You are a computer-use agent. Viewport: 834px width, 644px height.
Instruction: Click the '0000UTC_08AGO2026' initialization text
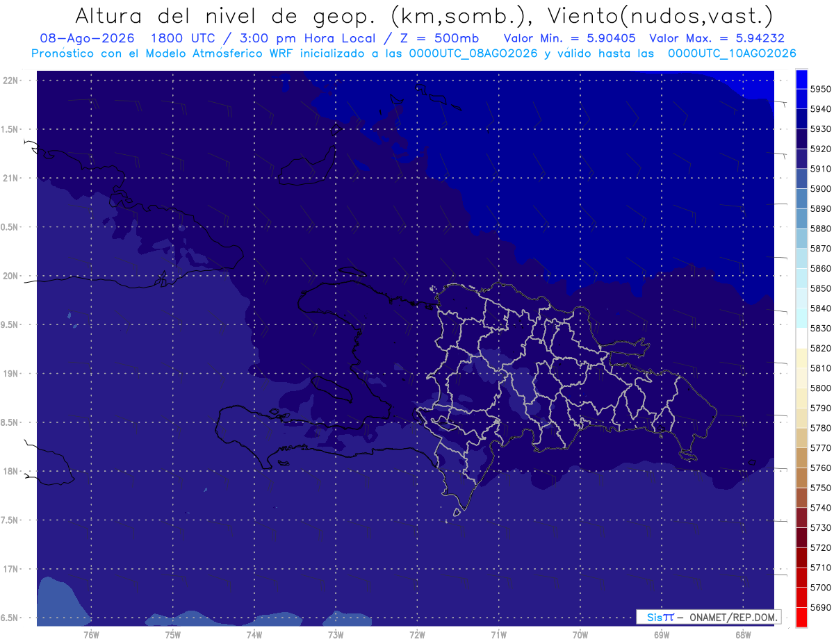coord(473,53)
